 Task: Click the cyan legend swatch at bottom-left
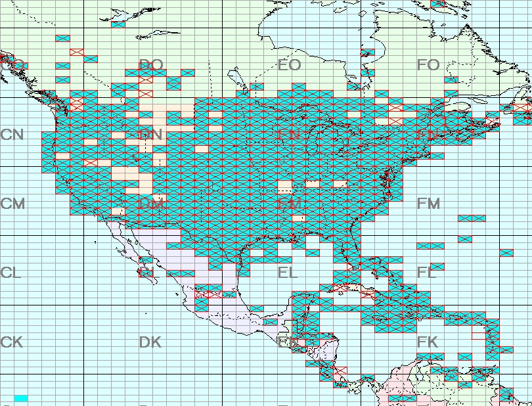20,398
